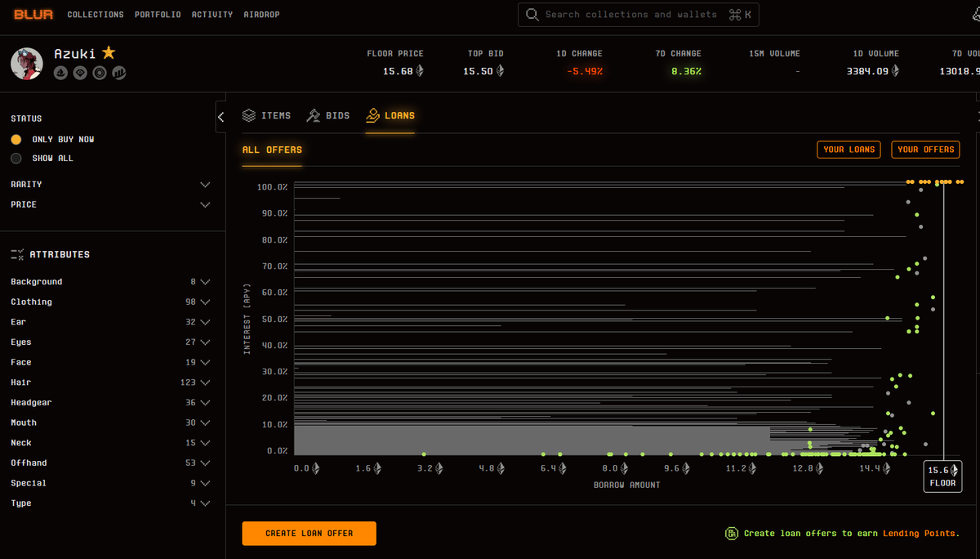Click the search magnifier icon
The image size is (980, 559).
[532, 15]
